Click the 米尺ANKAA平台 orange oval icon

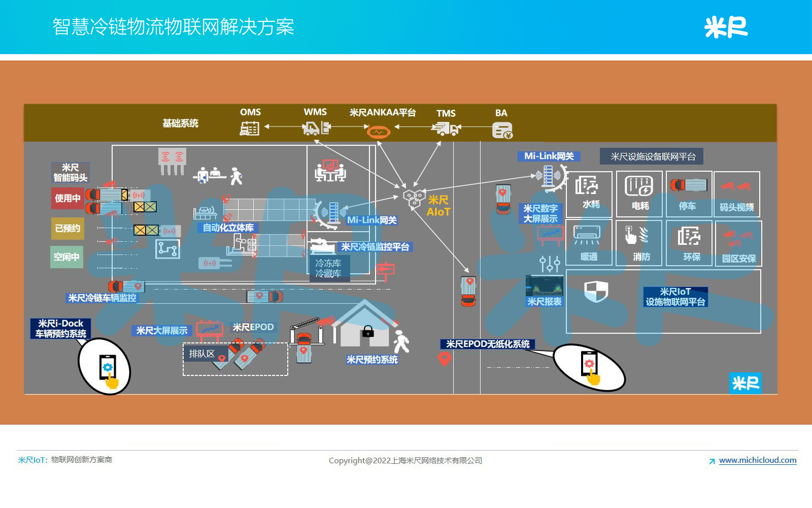point(378,133)
